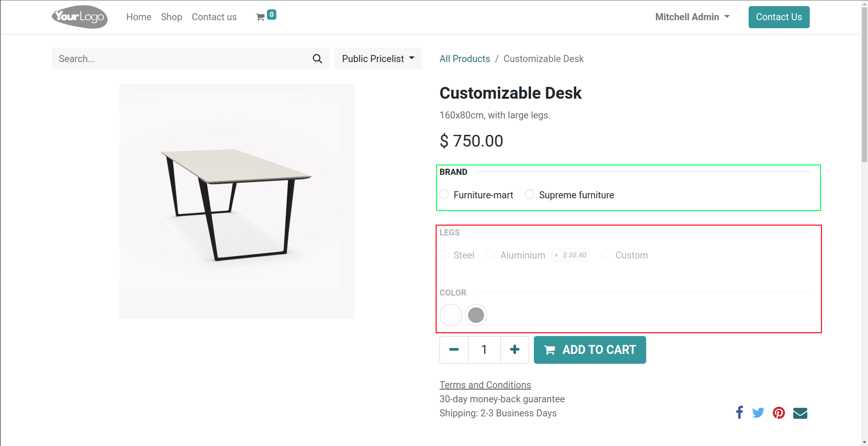Decrease quantity with minus button
The width and height of the screenshot is (868, 446).
pos(454,350)
